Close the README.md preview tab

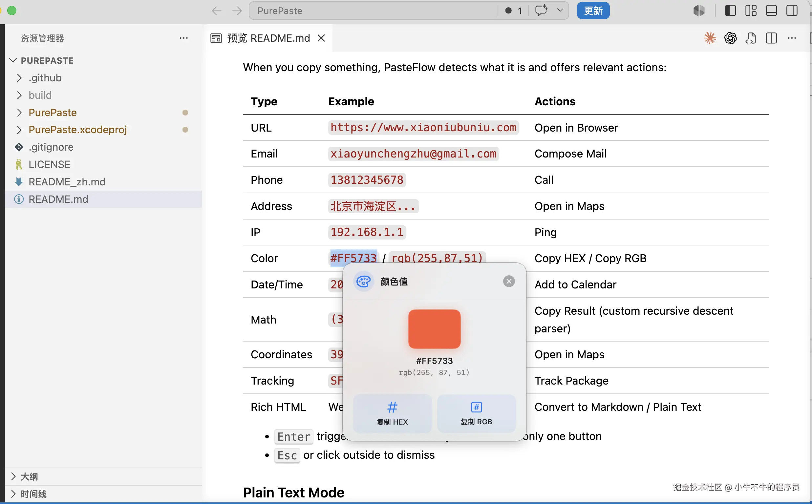click(x=321, y=38)
